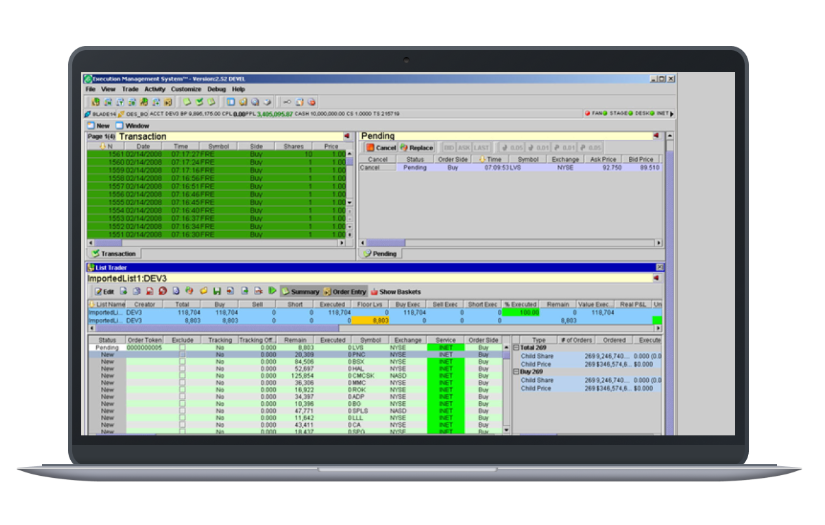Click the blue window-layout icon in main toolbar
This screenshot has height=525, width=825.
(x=231, y=102)
